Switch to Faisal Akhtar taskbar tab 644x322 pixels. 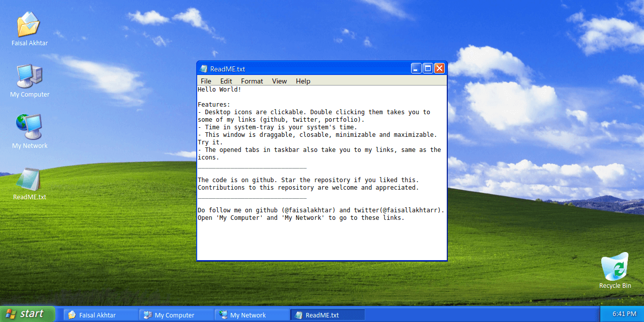click(101, 315)
